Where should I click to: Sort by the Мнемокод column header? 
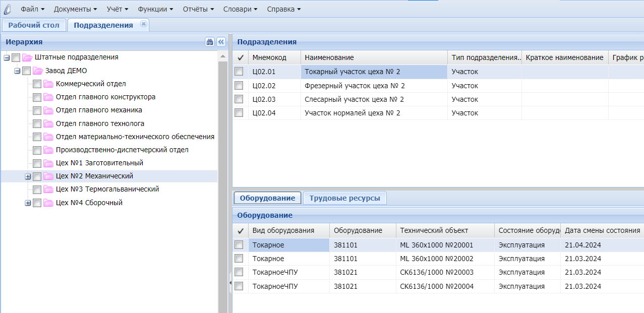pos(269,57)
